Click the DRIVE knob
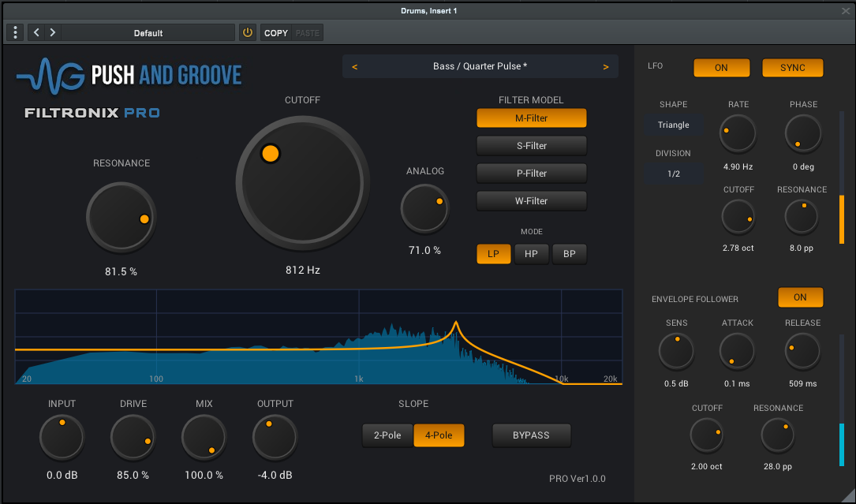The width and height of the screenshot is (856, 504). point(133,438)
